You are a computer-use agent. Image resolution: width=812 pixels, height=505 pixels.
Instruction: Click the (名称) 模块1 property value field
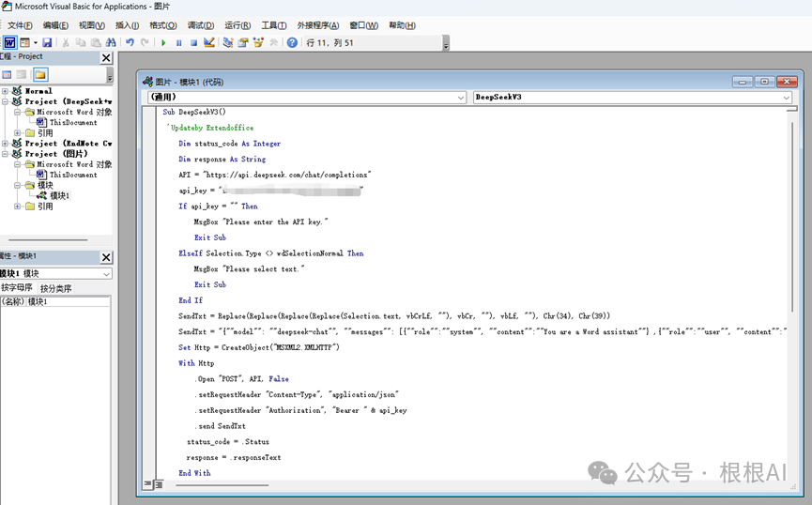(x=68, y=301)
